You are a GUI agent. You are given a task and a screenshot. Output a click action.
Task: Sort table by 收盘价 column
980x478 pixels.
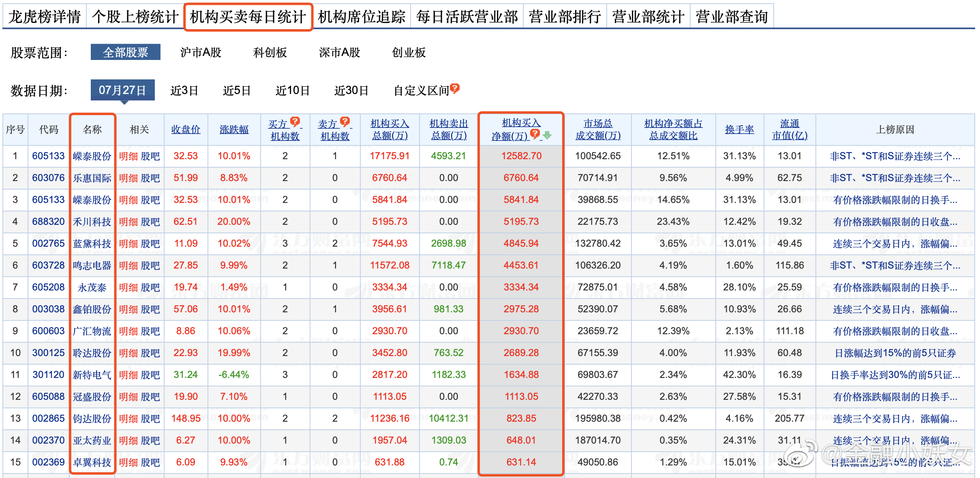click(186, 130)
